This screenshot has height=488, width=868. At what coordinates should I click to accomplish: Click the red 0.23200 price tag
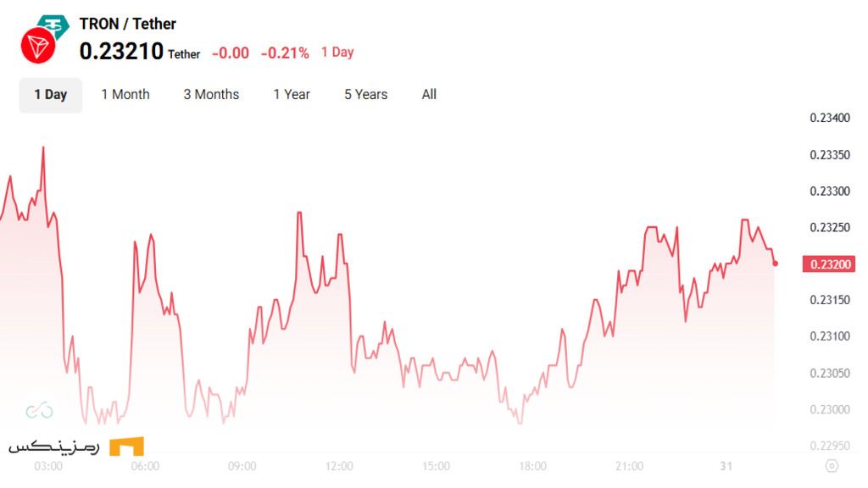pos(831,265)
